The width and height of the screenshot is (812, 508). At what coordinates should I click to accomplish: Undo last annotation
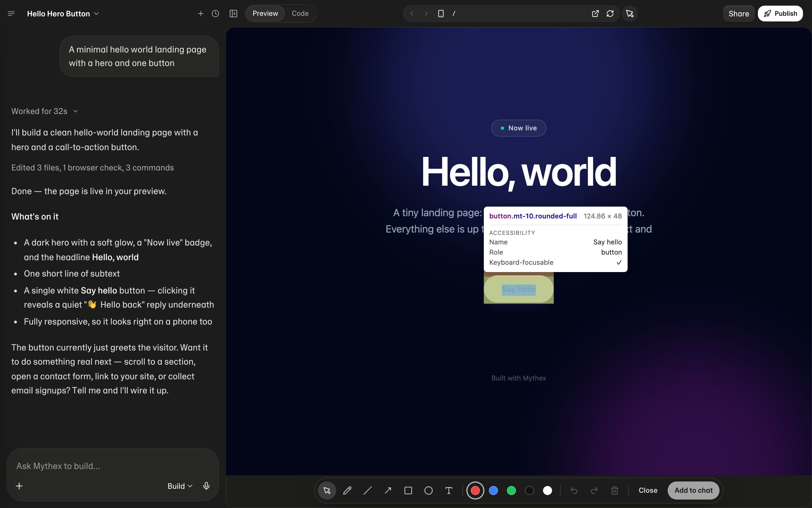point(574,491)
